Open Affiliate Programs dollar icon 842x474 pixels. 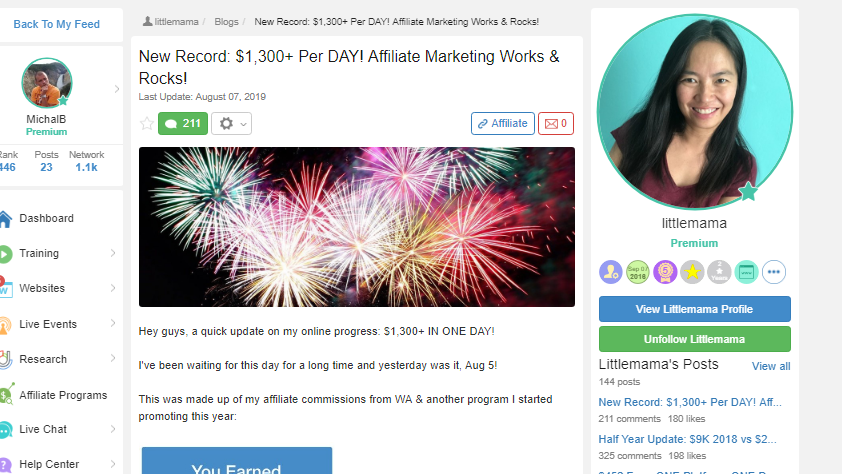6,395
